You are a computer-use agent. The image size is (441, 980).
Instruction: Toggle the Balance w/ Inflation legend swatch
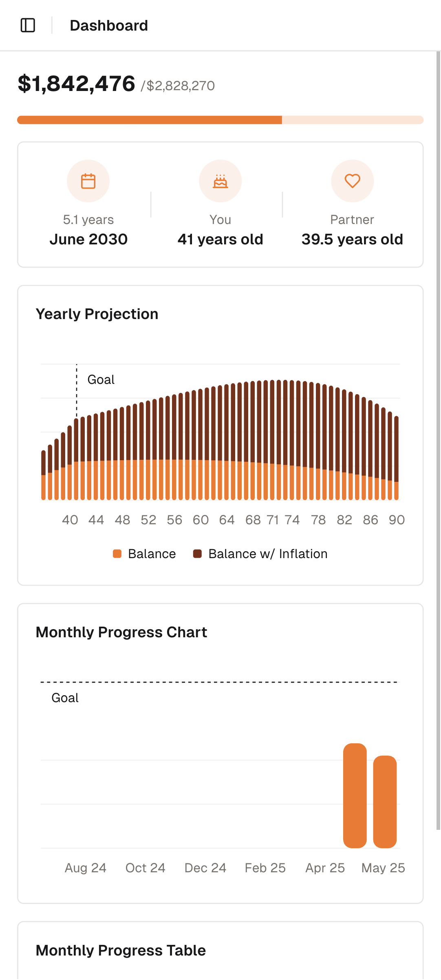[198, 554]
